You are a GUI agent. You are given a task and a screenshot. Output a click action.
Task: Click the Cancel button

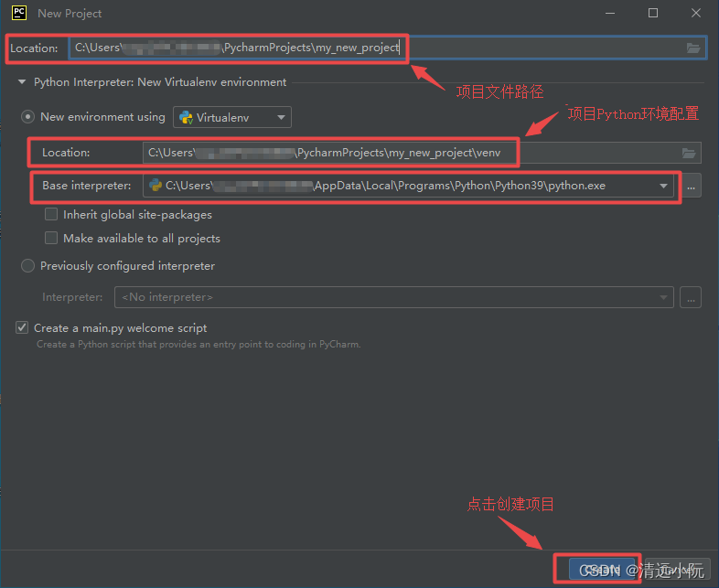(678, 570)
